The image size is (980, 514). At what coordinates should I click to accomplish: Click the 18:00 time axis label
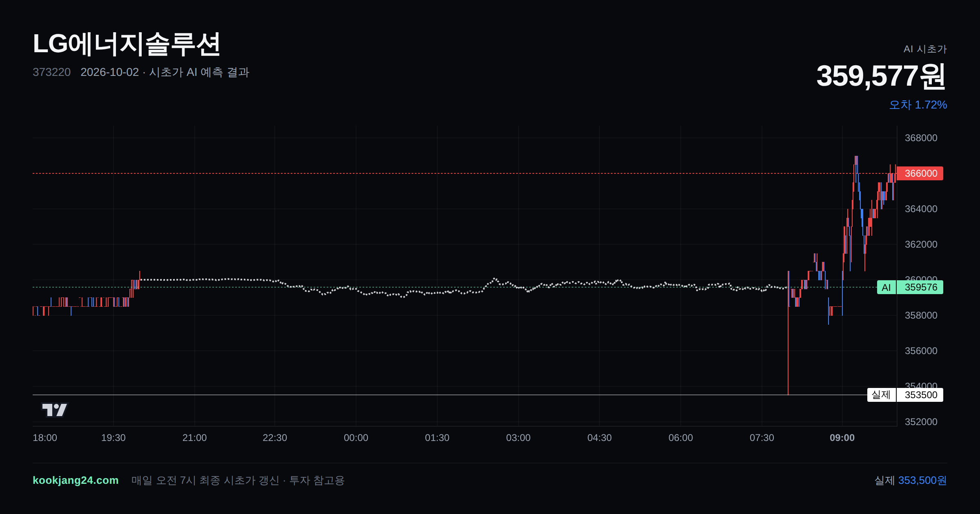45,438
